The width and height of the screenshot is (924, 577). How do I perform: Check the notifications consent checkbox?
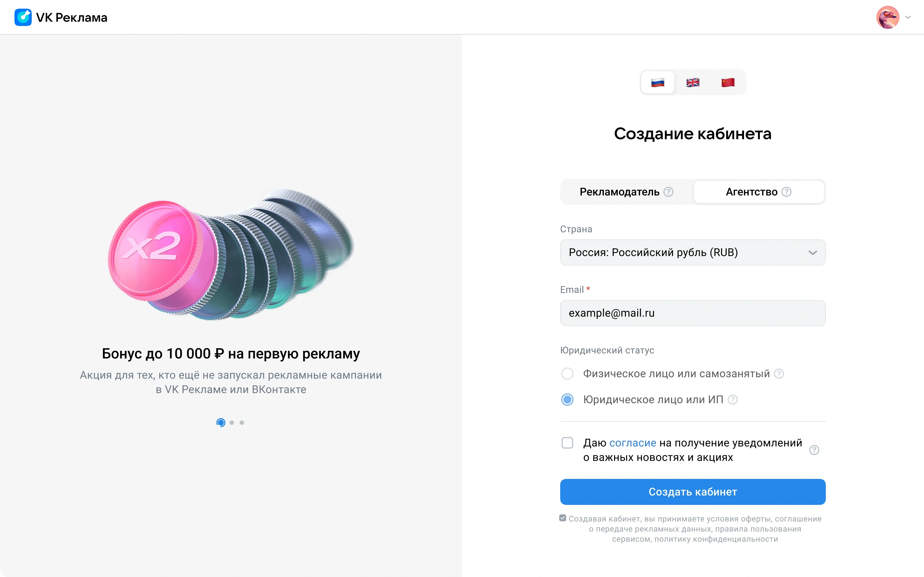567,443
